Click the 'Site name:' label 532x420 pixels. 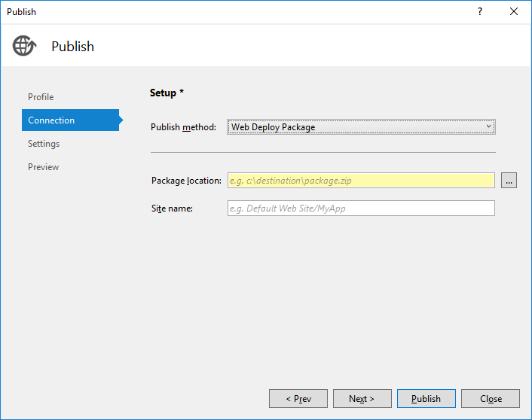coord(172,208)
